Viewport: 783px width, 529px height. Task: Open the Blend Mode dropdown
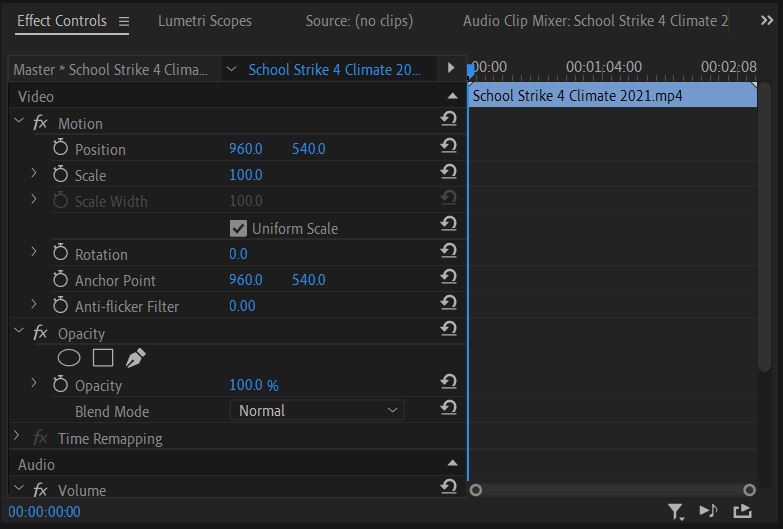coord(317,411)
